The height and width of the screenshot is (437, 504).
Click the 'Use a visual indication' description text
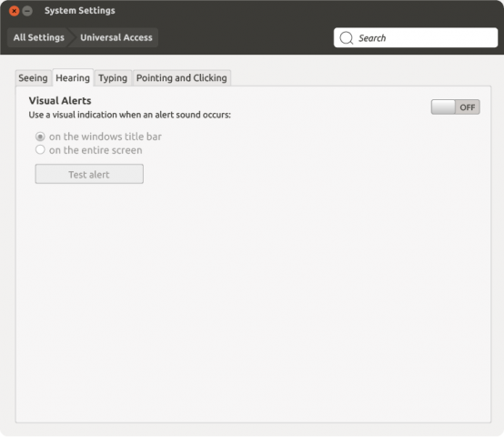coord(130,115)
